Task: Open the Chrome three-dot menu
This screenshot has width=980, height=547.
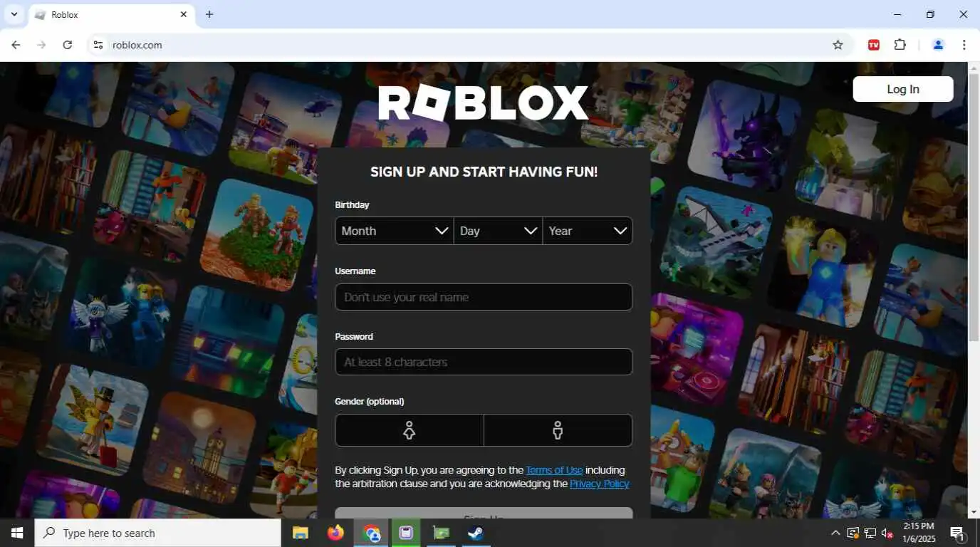Action: [964, 45]
